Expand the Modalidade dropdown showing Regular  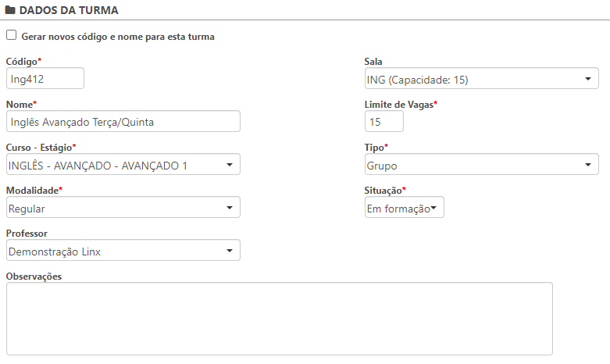(123, 208)
